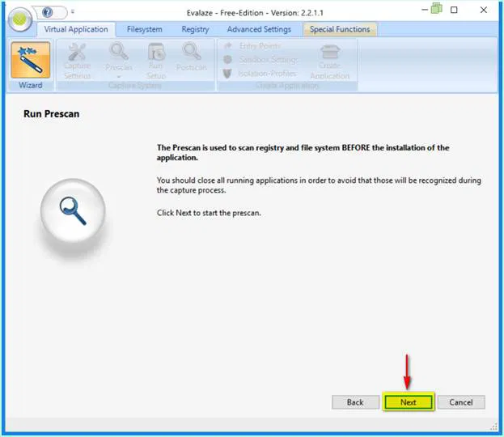Open the help question mark icon
This screenshot has height=437, width=504.
tap(48, 12)
